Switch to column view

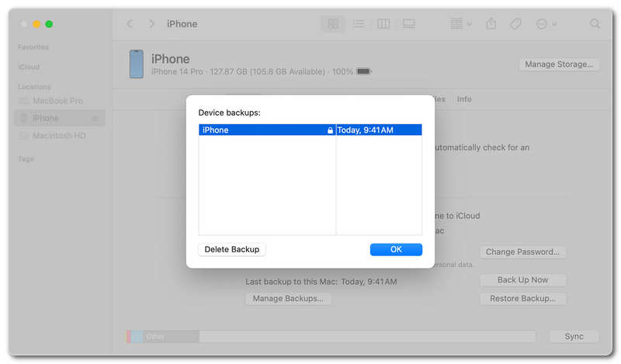coord(383,24)
